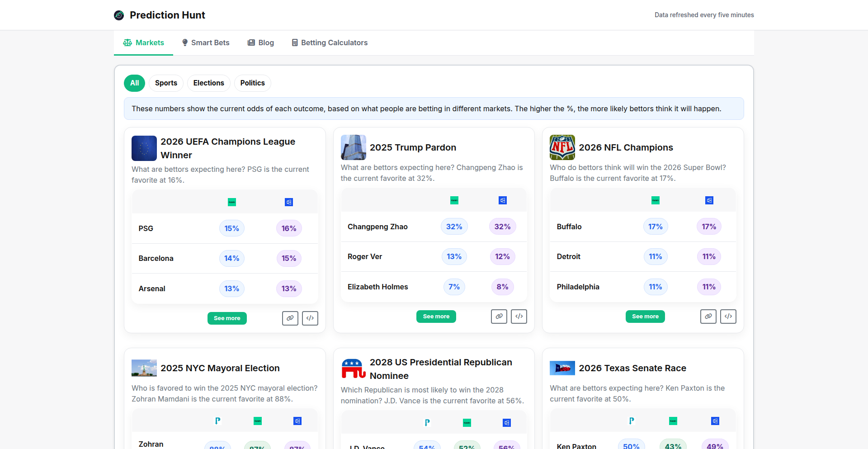The height and width of the screenshot is (449, 868).
Task: Open the 2026 NFL Champions title link
Action: (x=626, y=147)
